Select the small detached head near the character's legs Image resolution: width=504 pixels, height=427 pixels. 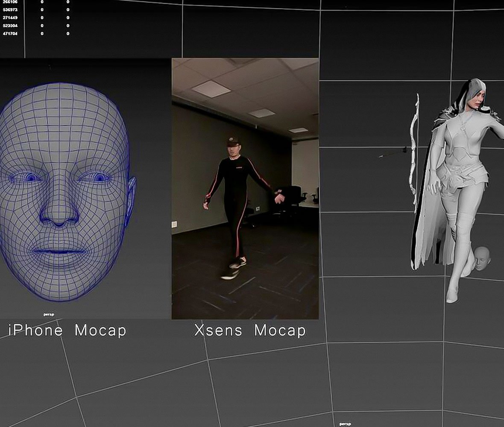click(481, 257)
